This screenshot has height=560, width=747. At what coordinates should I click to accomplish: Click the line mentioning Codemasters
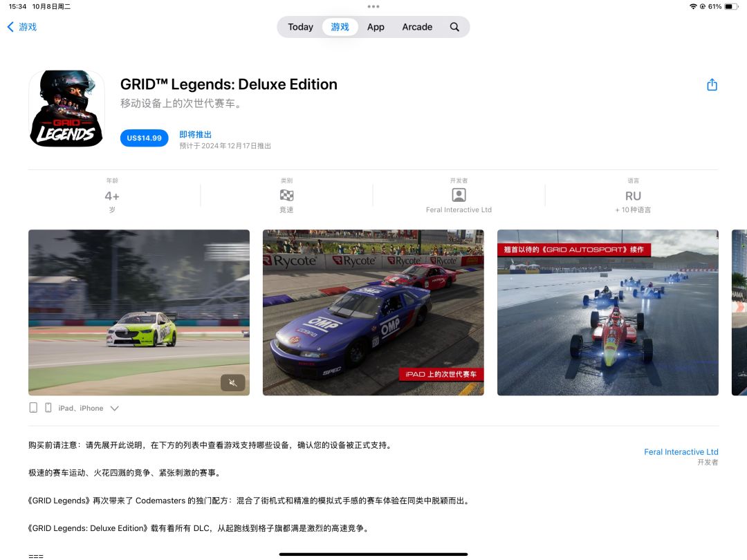pos(250,501)
